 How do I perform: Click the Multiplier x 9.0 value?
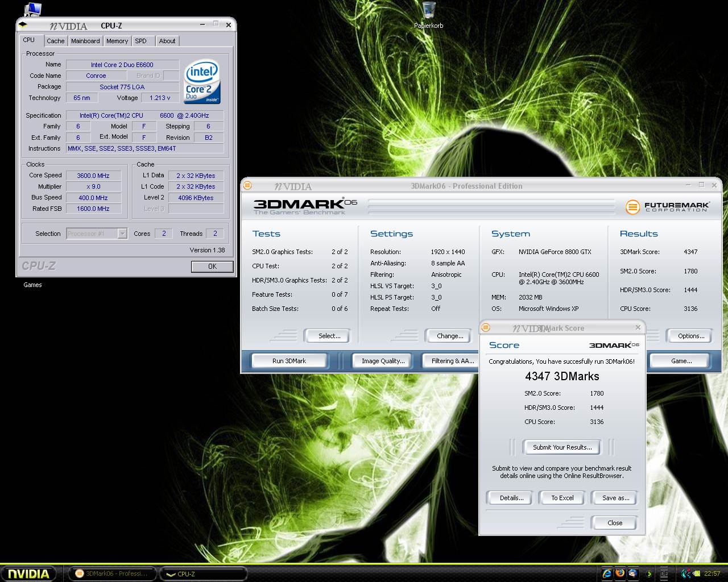[93, 186]
